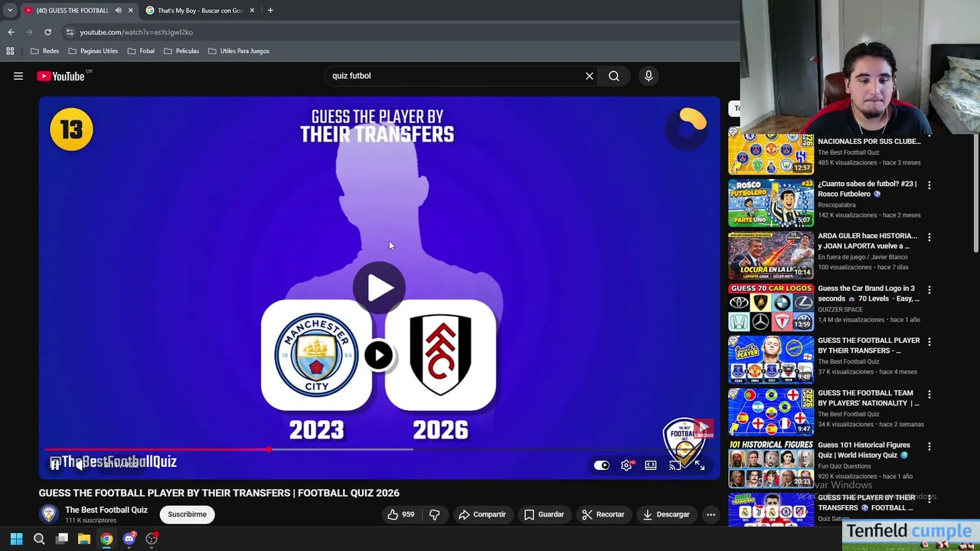
Task: Reload the current page
Action: click(47, 32)
